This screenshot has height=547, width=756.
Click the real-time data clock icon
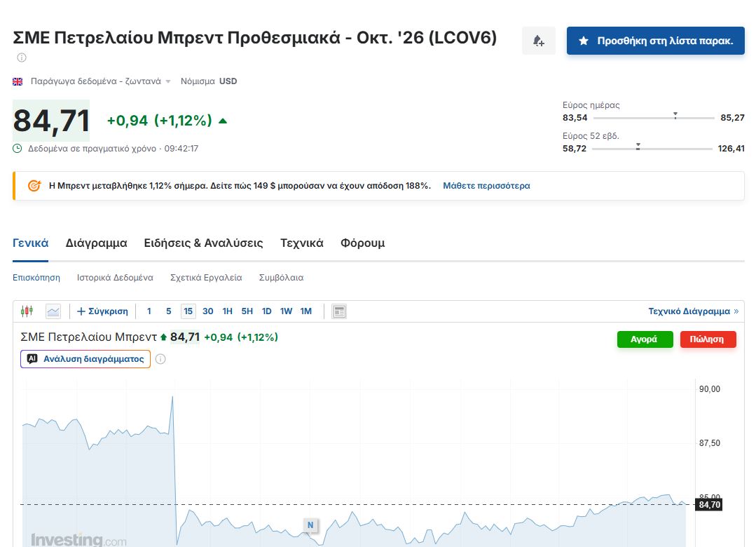pos(17,148)
